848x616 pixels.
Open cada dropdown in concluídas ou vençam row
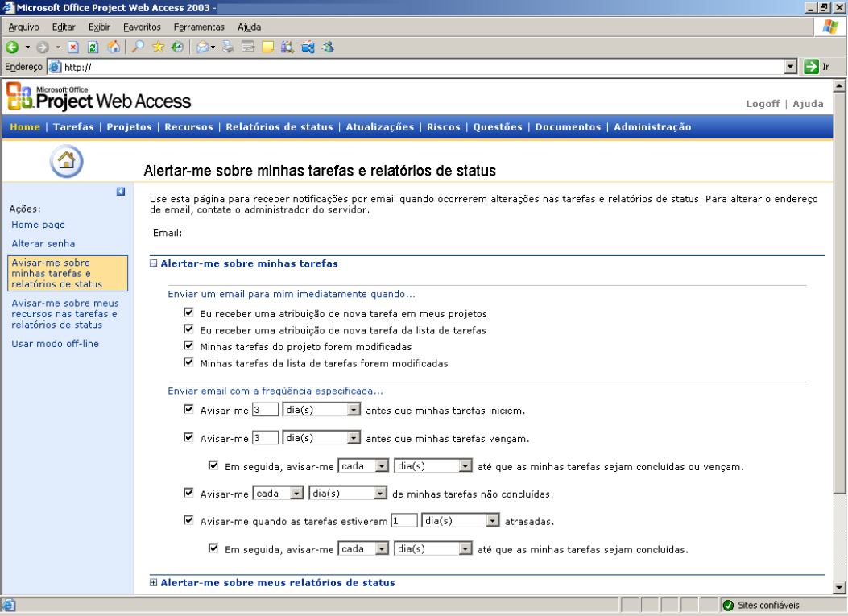(363, 465)
